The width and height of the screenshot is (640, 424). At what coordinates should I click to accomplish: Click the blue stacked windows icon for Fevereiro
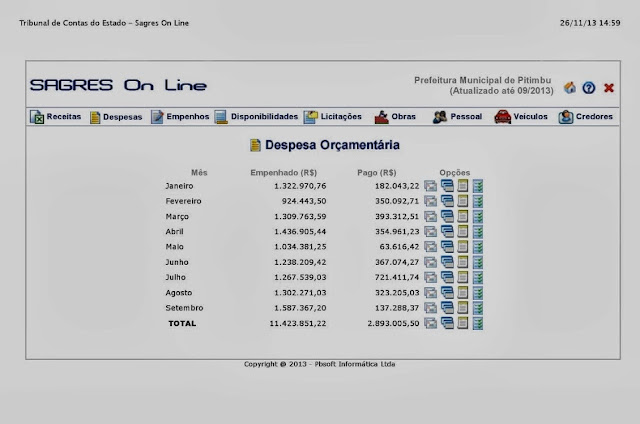[x=447, y=201]
